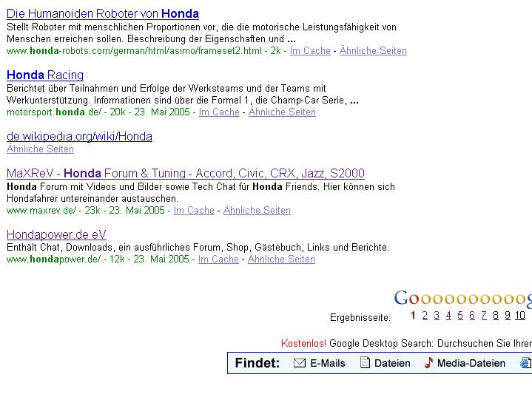
Task: Go to results page 2
Action: pyautogui.click(x=425, y=316)
